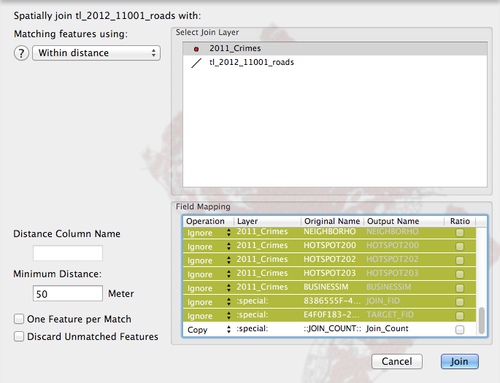Click the Cancel button
Screen dimensions: 500x383
point(397,361)
